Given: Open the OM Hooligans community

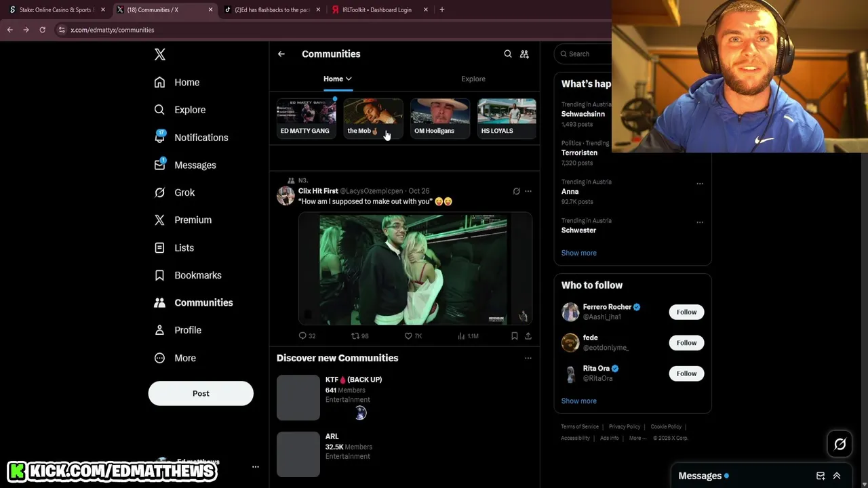Looking at the screenshot, I should click(440, 118).
